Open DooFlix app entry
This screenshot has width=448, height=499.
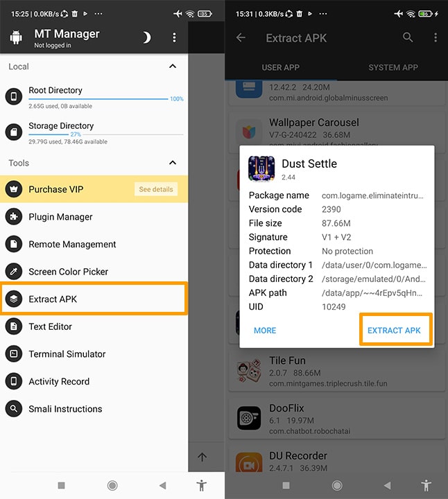[337, 419]
